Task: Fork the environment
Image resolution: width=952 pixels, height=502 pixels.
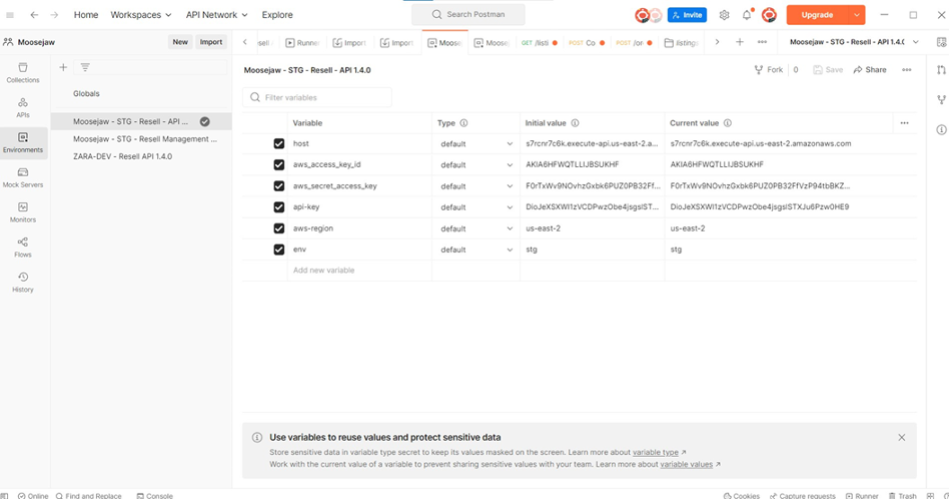Action: pos(768,70)
